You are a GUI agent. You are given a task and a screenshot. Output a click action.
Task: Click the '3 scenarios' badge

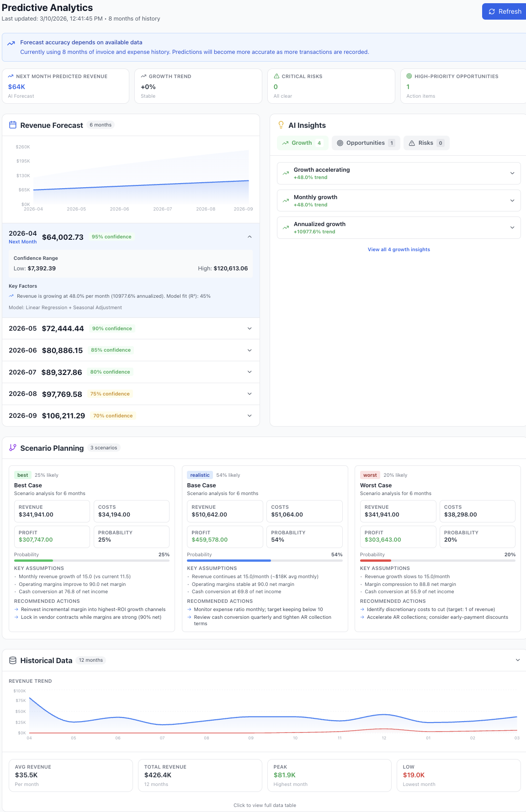click(x=104, y=448)
